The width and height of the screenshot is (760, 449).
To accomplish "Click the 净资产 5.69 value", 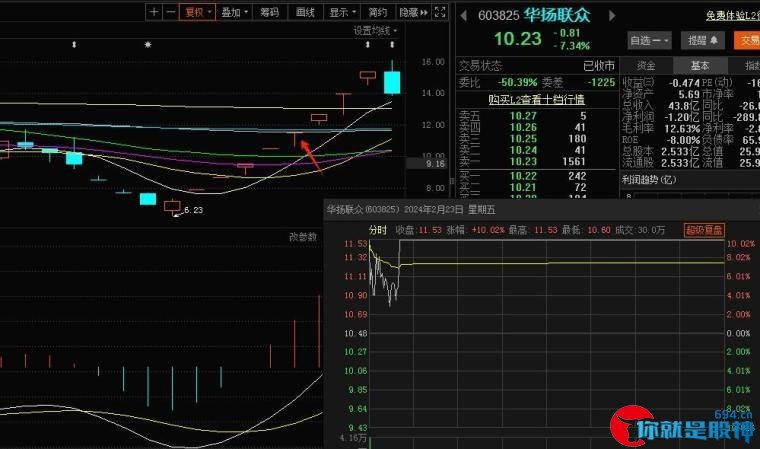I will pyautogui.click(x=689, y=95).
